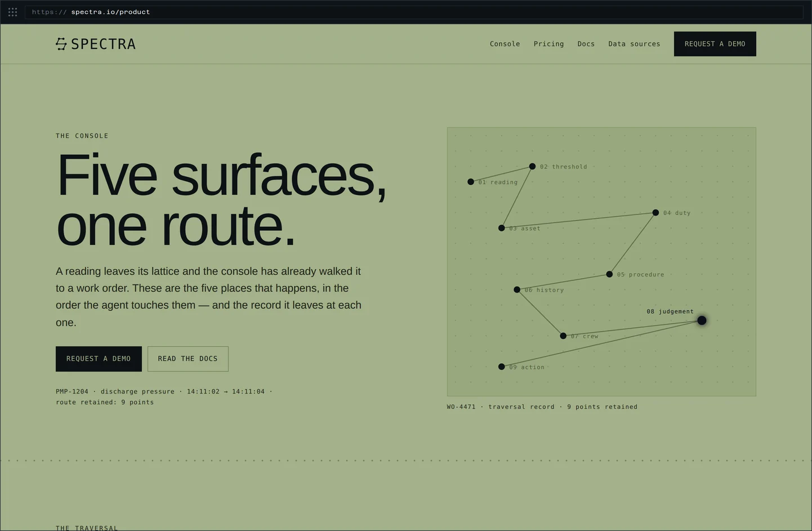Focus the spectra.io/product address bar
Screen dimensions: 812x531
click(x=414, y=12)
